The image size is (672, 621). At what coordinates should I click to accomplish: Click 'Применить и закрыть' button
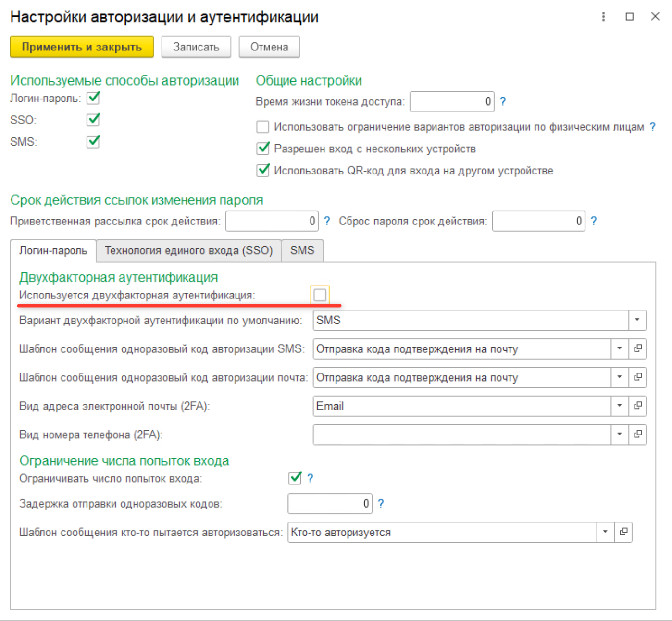click(x=82, y=47)
